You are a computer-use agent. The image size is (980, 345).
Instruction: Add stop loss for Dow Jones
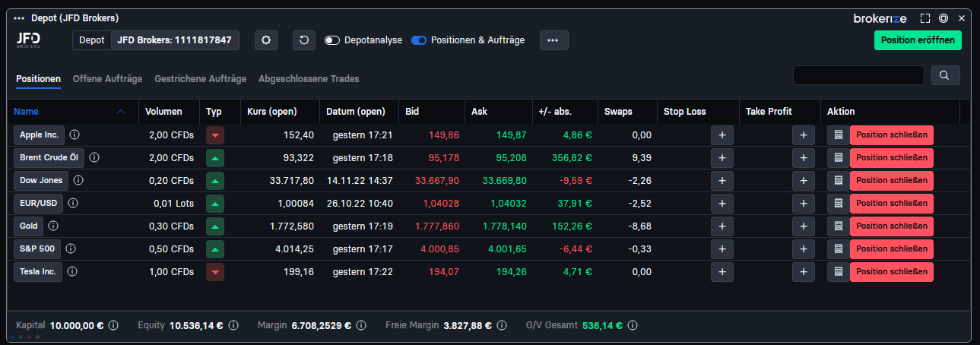722,180
